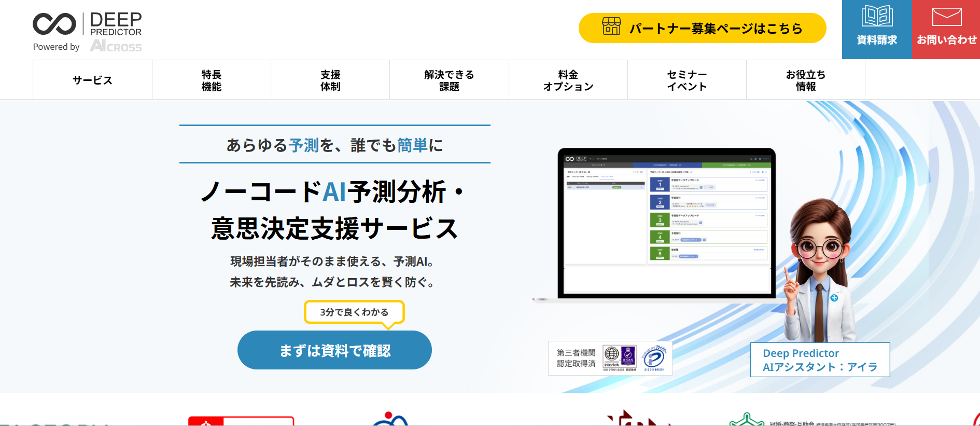The height and width of the screenshot is (426, 980).
Task: Open the 特長 機能 menu item
Action: click(211, 80)
